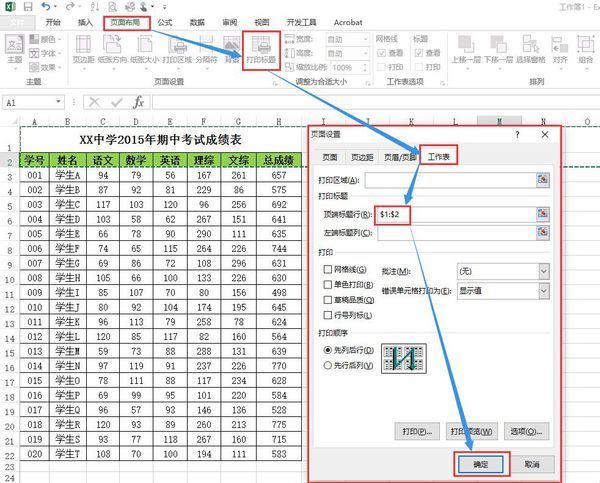Image resolution: width=600 pixels, height=483 pixels.
Task: Click the Insert Function fx icon
Action: 139,102
